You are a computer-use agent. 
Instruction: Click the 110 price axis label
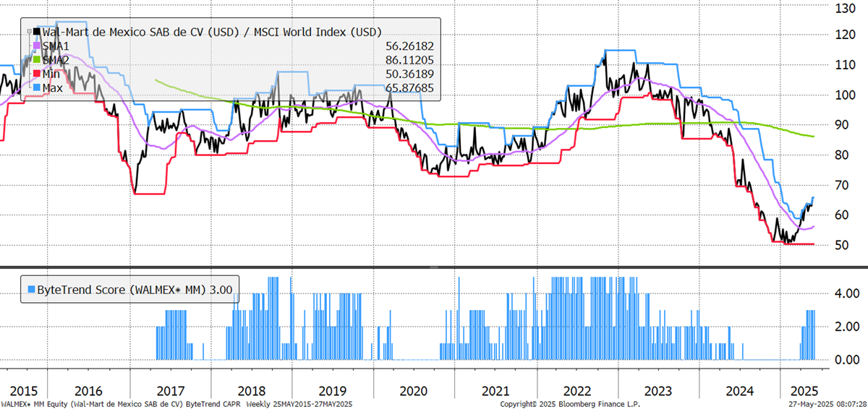(x=846, y=65)
